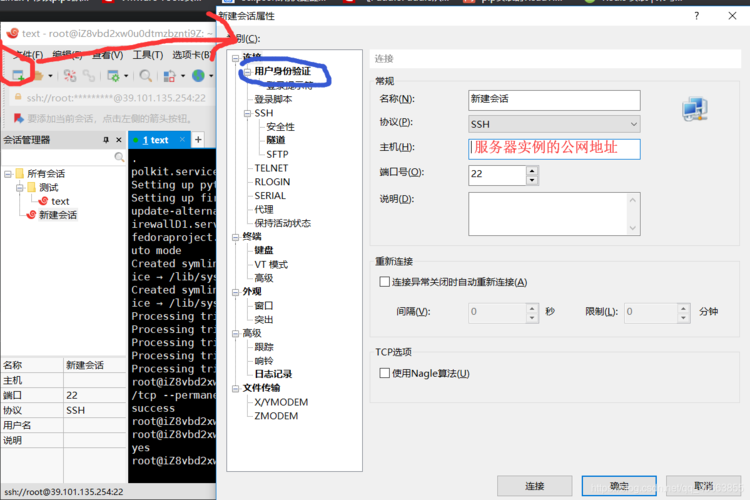750x500 pixels.
Task: Click the 确定 button
Action: 619,486
